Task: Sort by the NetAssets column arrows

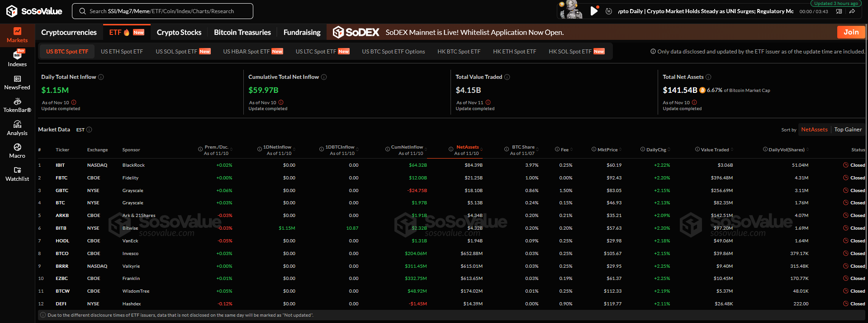Action: click(x=481, y=149)
